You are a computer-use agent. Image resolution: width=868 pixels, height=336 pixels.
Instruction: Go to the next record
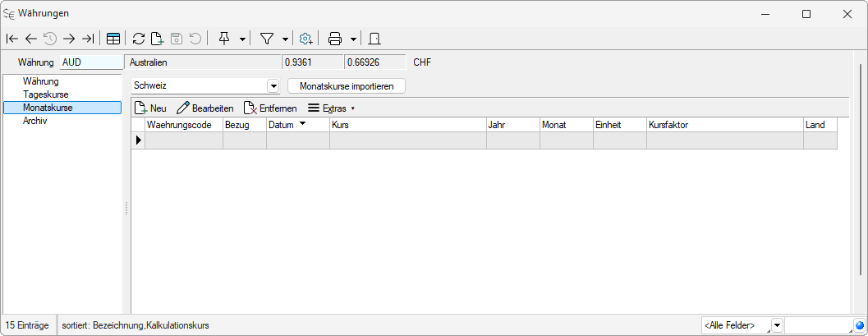tap(69, 39)
